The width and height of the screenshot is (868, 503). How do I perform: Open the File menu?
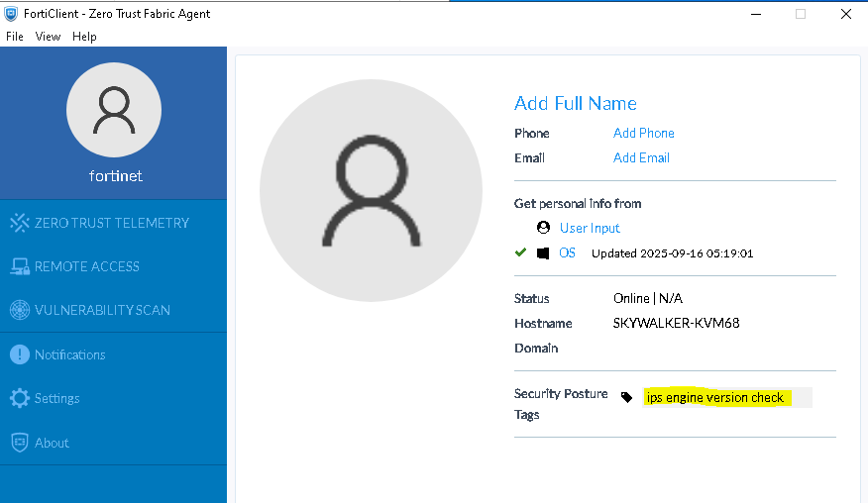pos(15,37)
